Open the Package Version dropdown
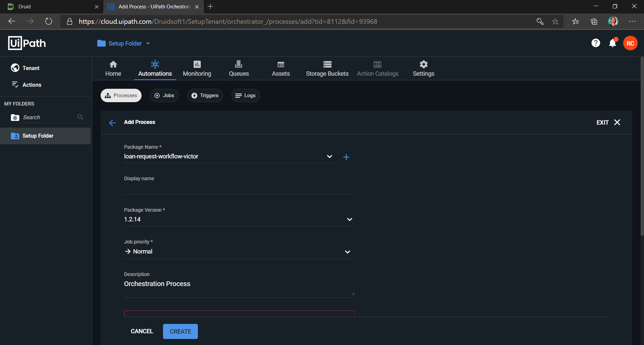 pyautogui.click(x=350, y=219)
